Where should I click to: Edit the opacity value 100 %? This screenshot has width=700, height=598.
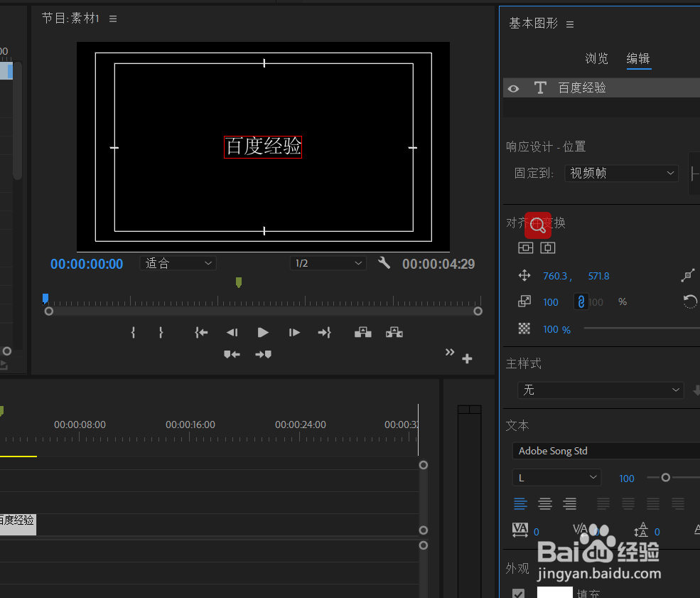pyautogui.click(x=556, y=330)
